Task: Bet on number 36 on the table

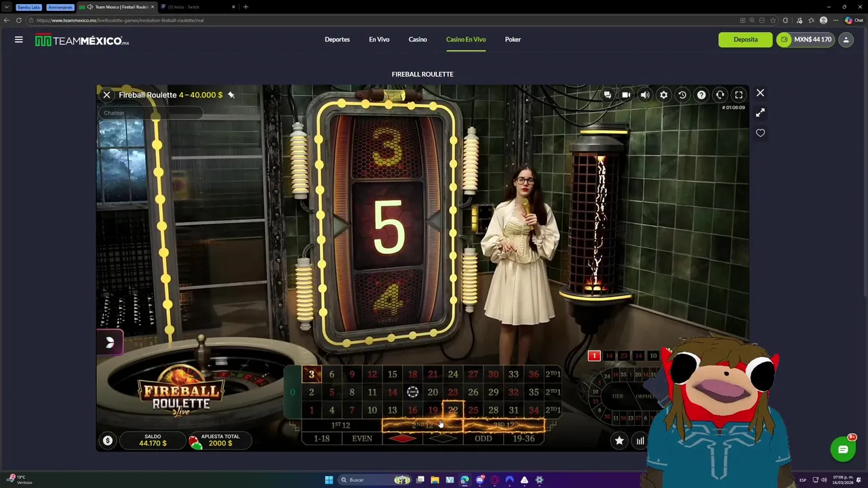Action: [x=534, y=374]
